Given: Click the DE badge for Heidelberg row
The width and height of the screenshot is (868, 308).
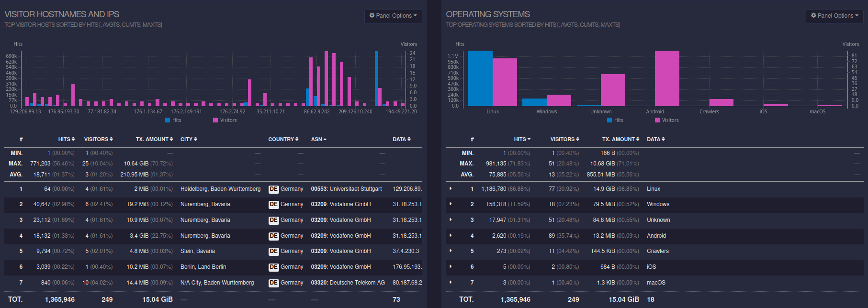Looking at the screenshot, I should pos(273,189).
